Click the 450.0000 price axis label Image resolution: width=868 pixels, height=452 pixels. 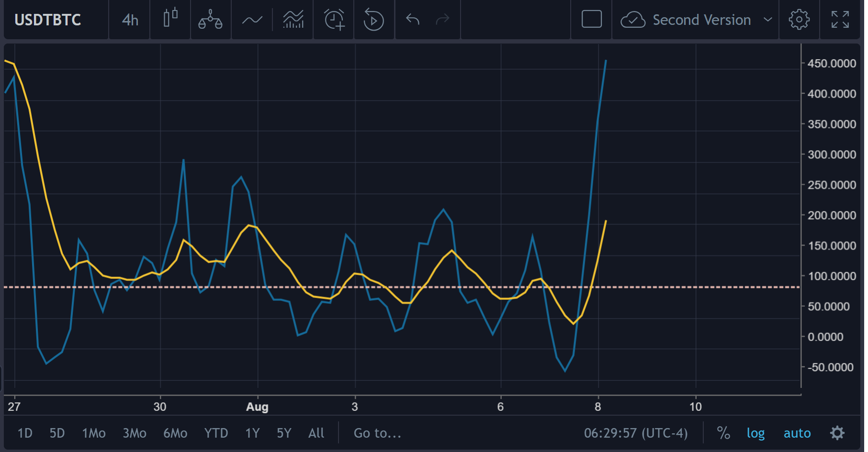tap(832, 64)
